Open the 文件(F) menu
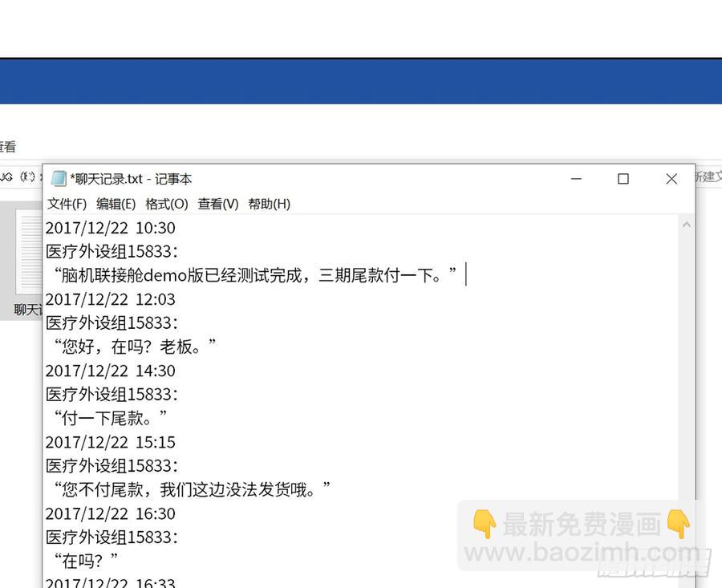 (67, 204)
